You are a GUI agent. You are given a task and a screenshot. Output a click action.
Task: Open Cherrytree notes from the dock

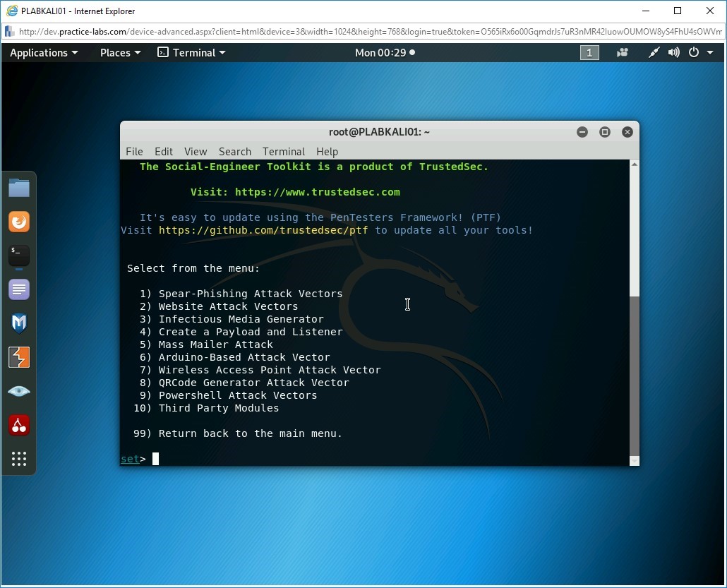click(x=19, y=425)
